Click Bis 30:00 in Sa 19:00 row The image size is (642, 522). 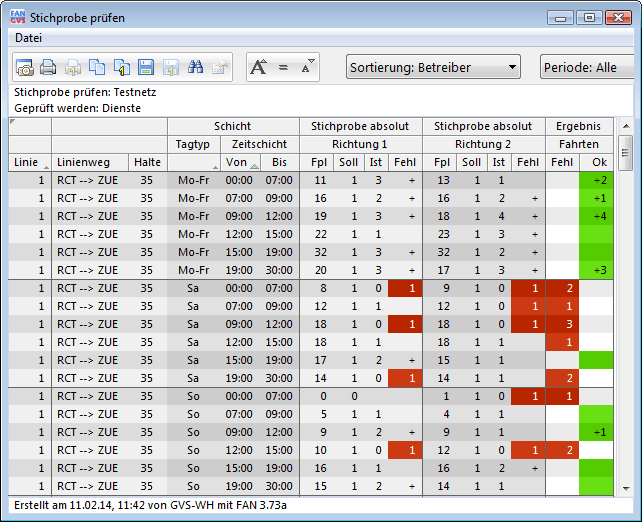(279, 378)
